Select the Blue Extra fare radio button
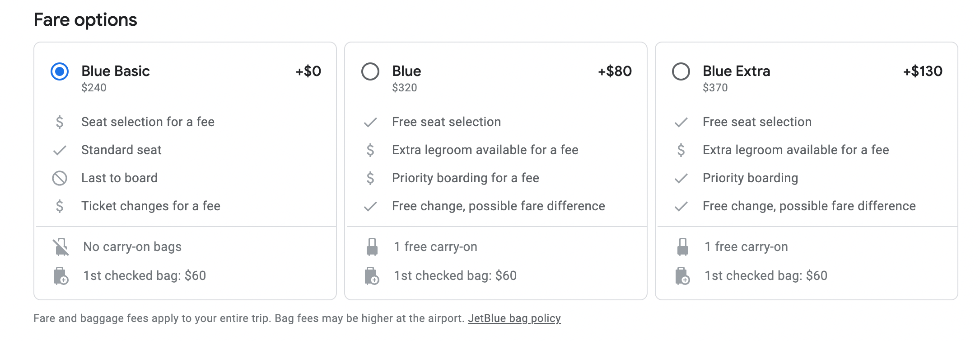Image resolution: width=980 pixels, height=341 pixels. 681,71
